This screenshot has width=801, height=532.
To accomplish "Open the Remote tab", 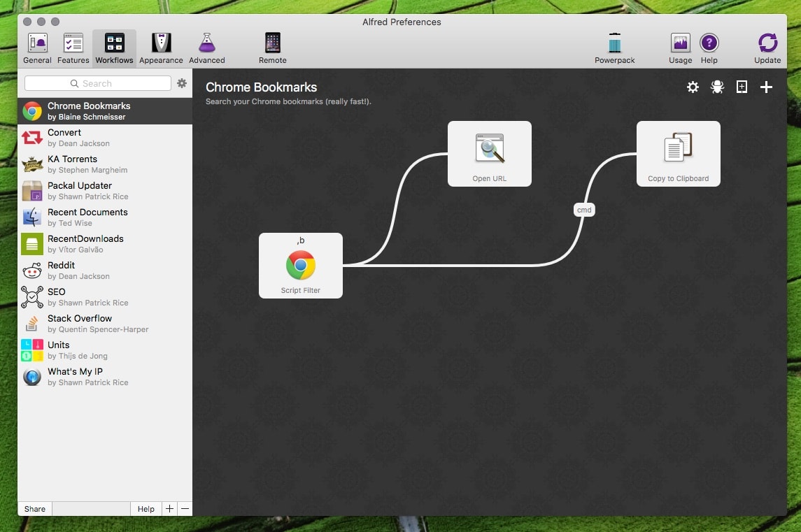I will coord(272,48).
